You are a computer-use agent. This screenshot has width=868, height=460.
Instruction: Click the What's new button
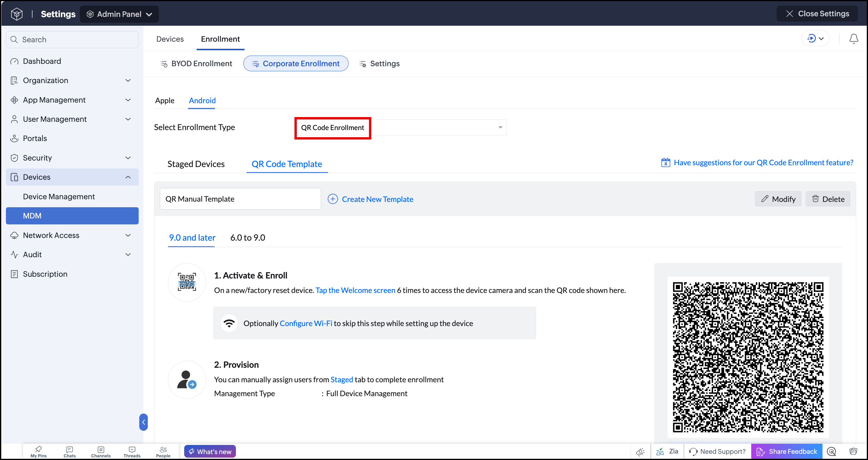click(x=210, y=452)
